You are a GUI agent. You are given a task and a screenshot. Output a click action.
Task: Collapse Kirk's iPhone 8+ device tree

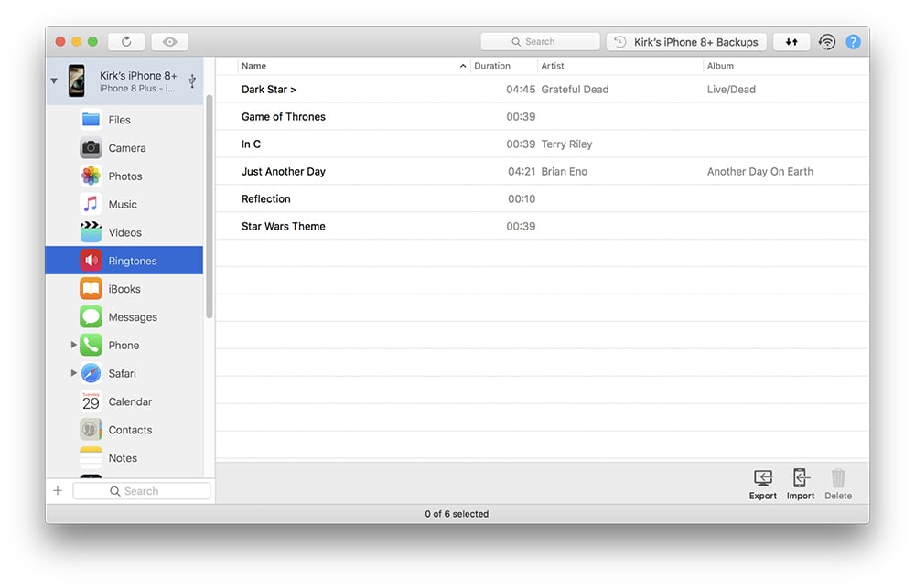pyautogui.click(x=54, y=80)
